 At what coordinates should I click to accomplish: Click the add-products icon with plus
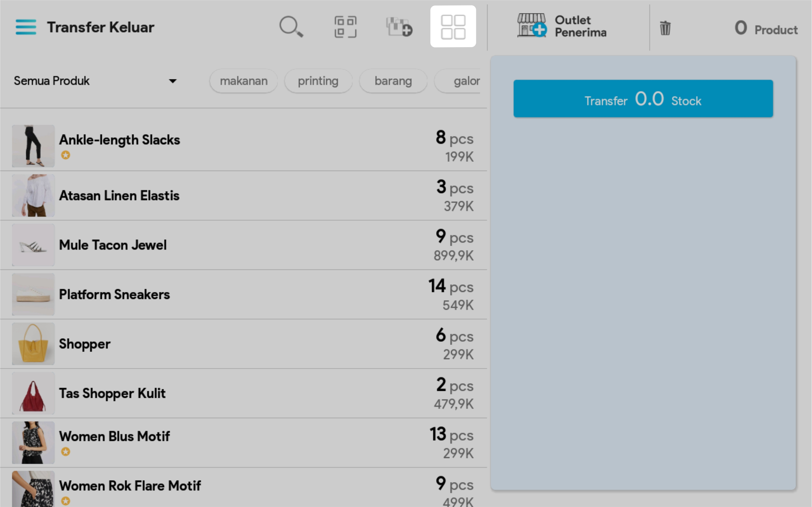point(399,27)
